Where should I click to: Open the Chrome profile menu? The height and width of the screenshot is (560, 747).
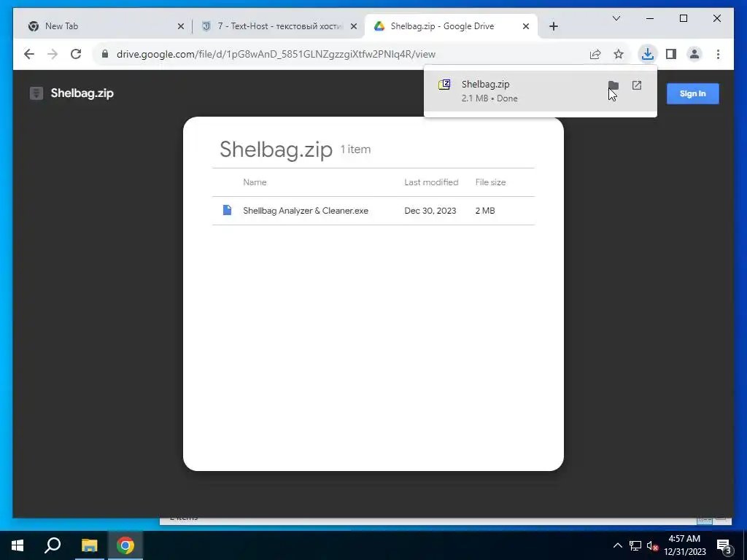694,54
